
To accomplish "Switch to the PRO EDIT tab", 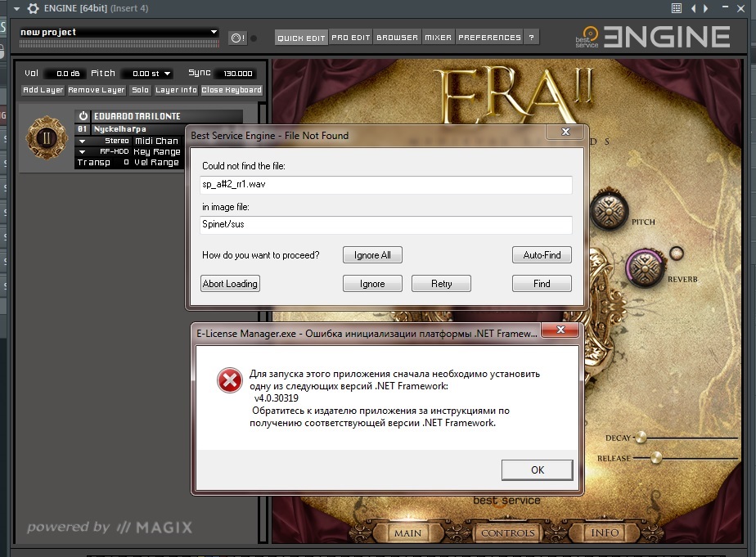I will pyautogui.click(x=351, y=38).
